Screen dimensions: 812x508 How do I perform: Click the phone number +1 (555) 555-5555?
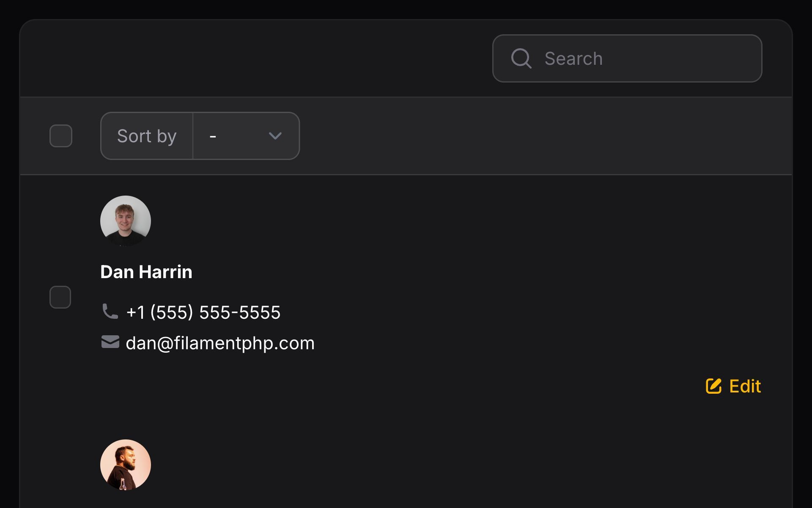203,312
